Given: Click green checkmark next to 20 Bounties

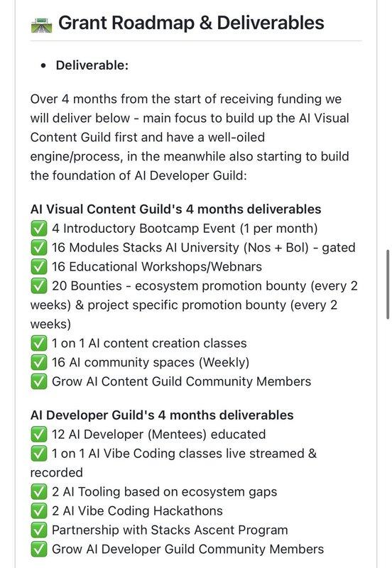Looking at the screenshot, I should pos(39,286).
